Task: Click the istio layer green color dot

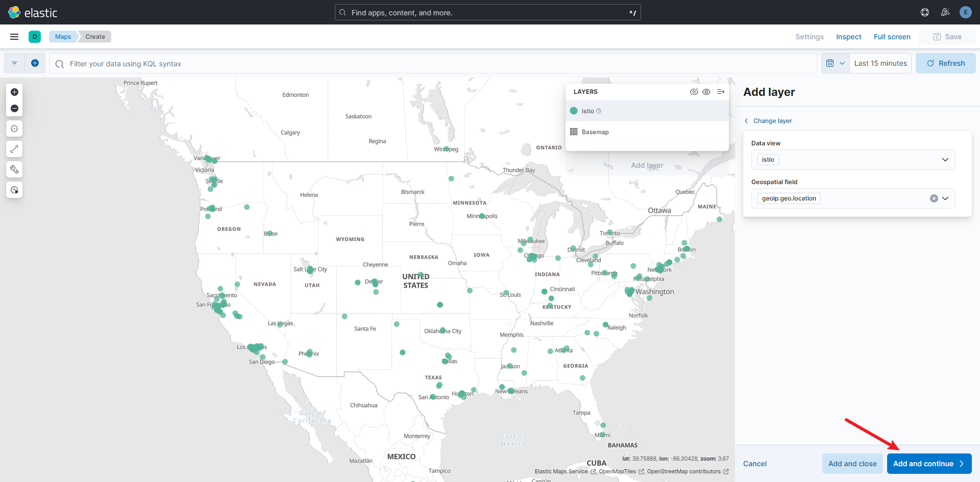Action: tap(574, 111)
